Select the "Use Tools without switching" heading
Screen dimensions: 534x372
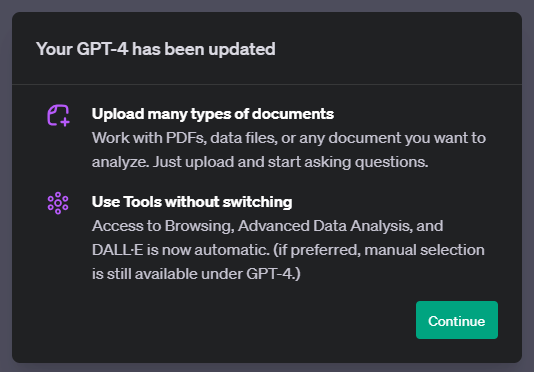[x=192, y=202]
